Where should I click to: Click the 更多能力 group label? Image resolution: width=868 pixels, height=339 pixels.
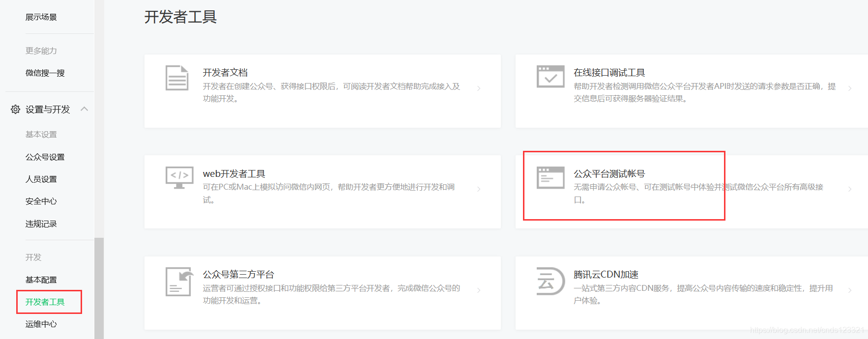point(41,51)
